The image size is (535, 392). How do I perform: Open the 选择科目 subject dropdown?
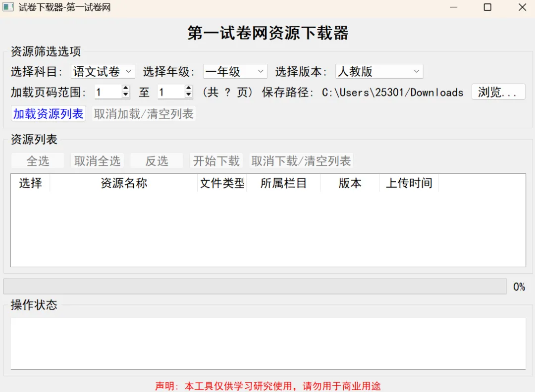[103, 72]
